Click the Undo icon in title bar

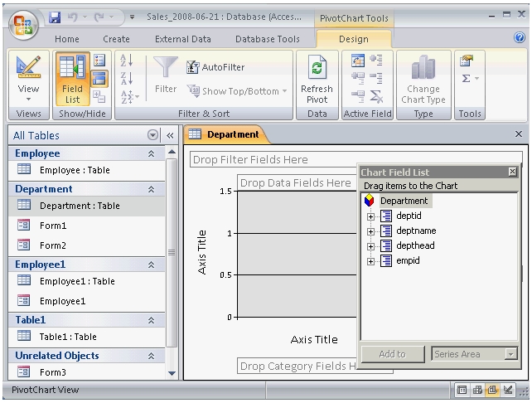tap(73, 17)
